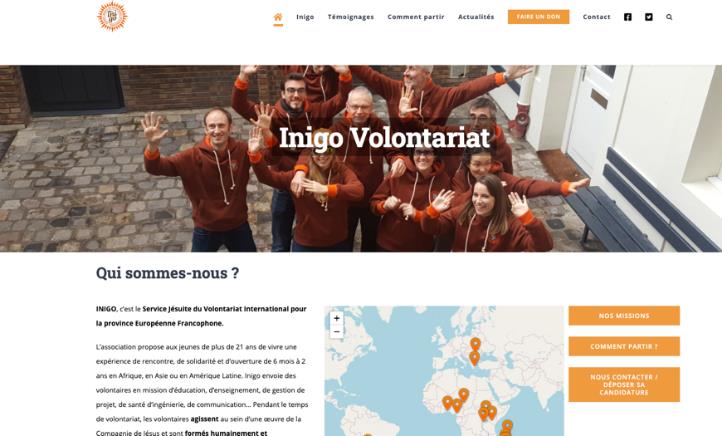The image size is (722, 436).
Task: Open the Témoignages menu item
Action: [x=351, y=17]
